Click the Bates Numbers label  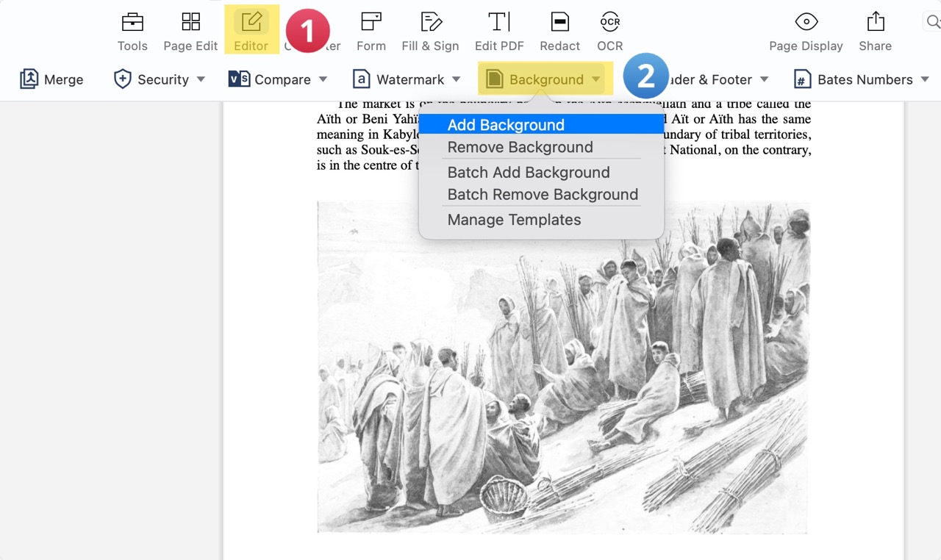point(865,79)
